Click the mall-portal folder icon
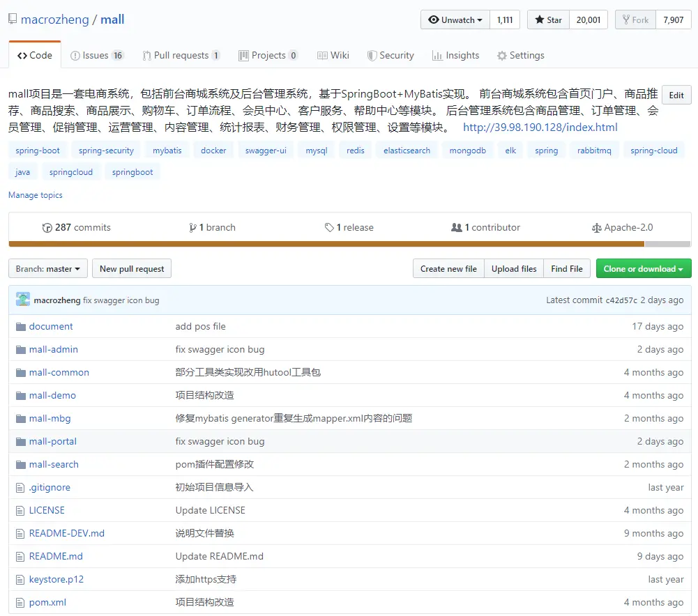Image resolution: width=698 pixels, height=616 pixels. (20, 442)
